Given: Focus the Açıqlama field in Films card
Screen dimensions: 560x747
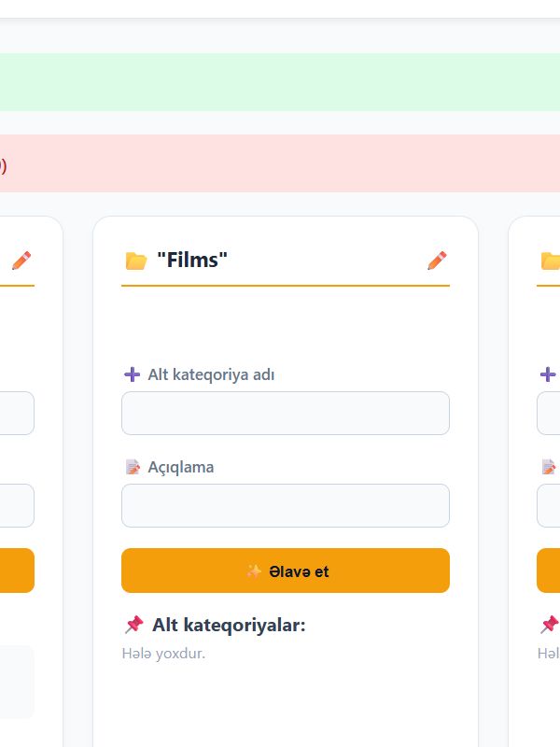Looking at the screenshot, I should coord(286,505).
